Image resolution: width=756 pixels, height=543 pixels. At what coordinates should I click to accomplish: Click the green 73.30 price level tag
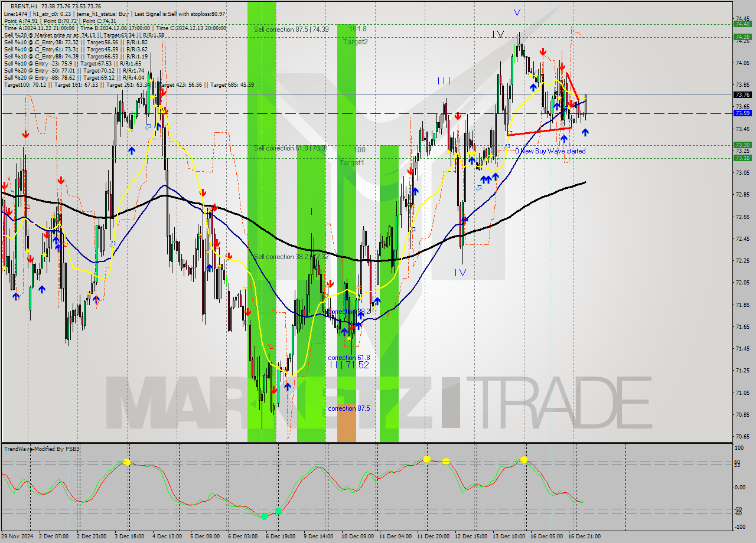(742, 145)
